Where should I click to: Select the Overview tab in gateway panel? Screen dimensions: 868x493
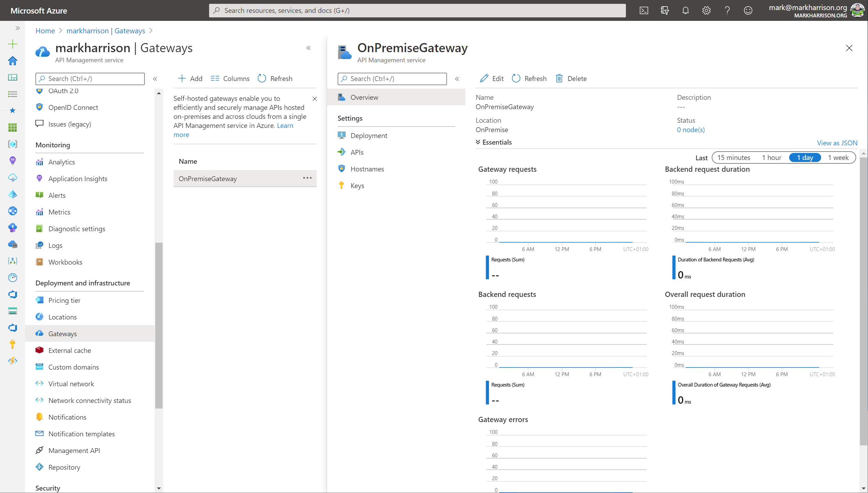tap(364, 97)
